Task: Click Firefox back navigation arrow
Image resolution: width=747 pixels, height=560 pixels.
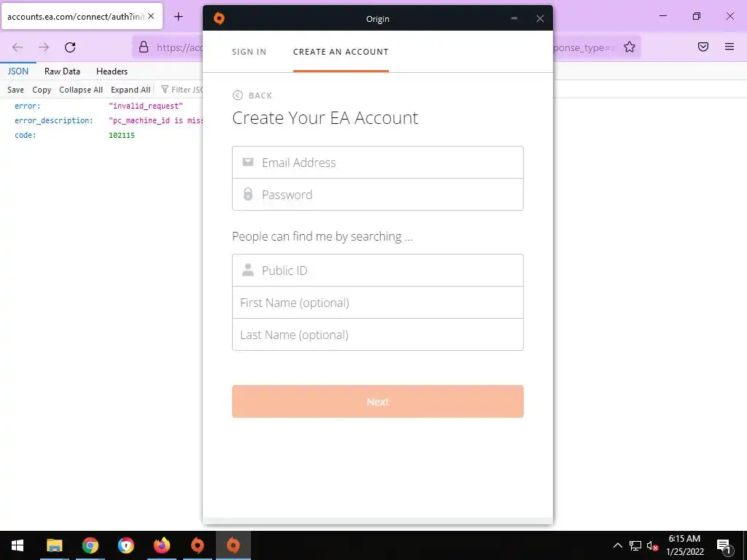Action: pyautogui.click(x=18, y=47)
